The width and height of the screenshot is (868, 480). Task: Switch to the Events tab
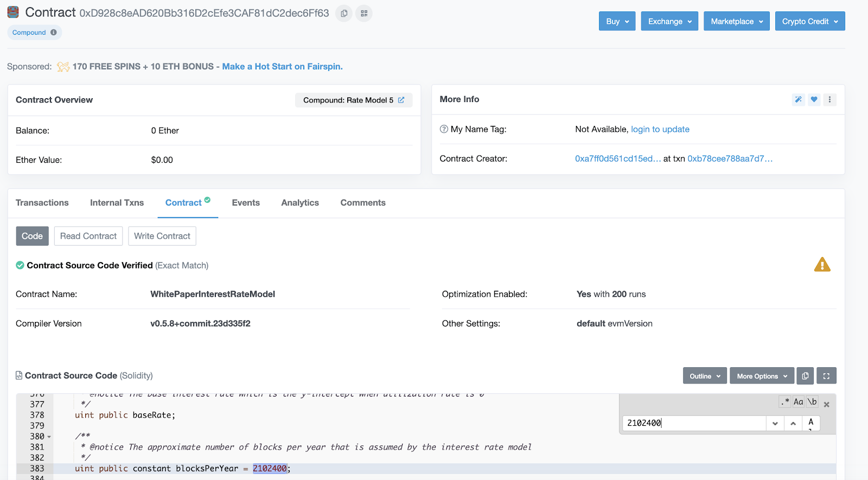(x=246, y=203)
